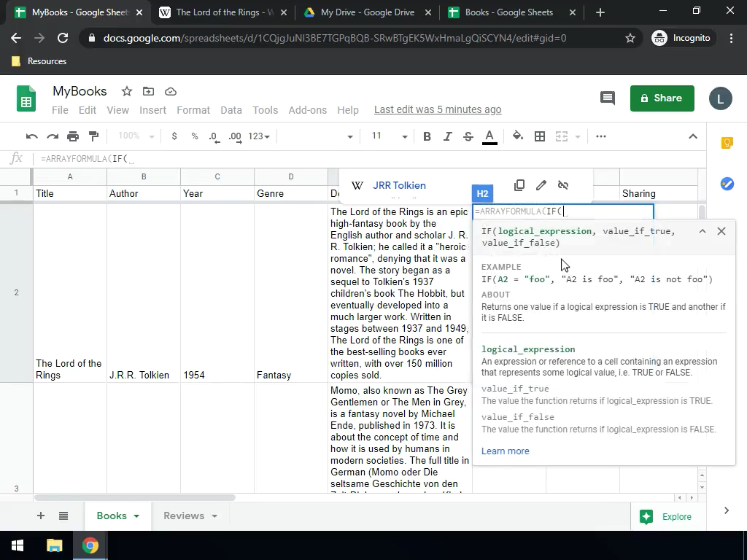
Task: Open the JRR Tolkien Wikipedia link
Action: point(399,185)
